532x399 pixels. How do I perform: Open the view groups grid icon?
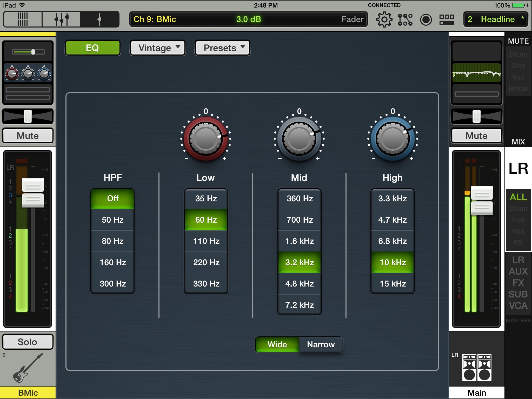pos(447,19)
